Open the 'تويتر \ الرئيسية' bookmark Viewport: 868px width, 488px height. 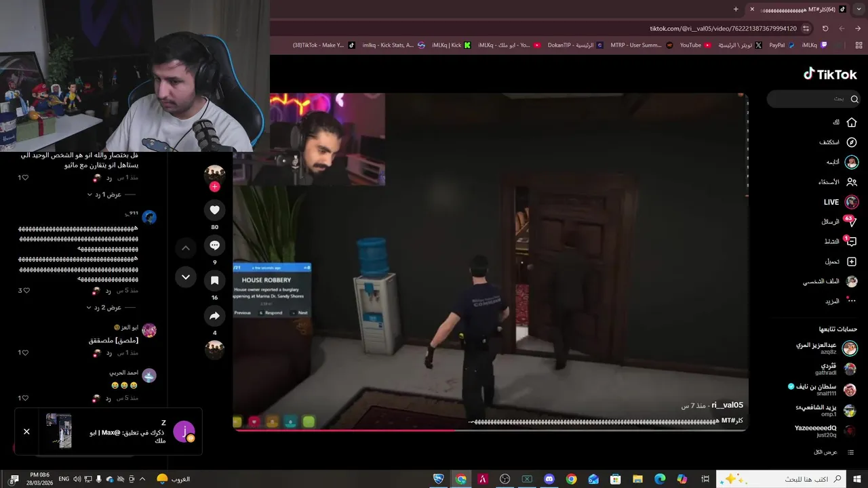tap(740, 45)
